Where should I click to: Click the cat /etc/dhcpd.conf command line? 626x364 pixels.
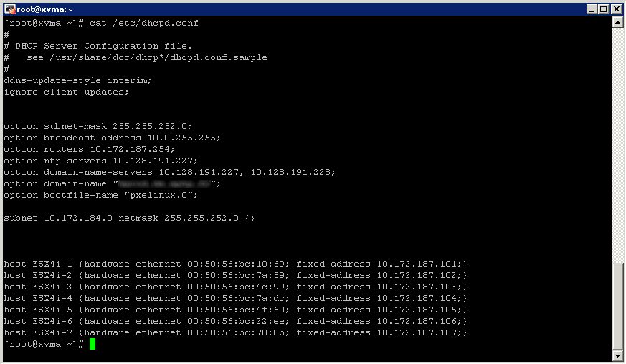[x=101, y=23]
